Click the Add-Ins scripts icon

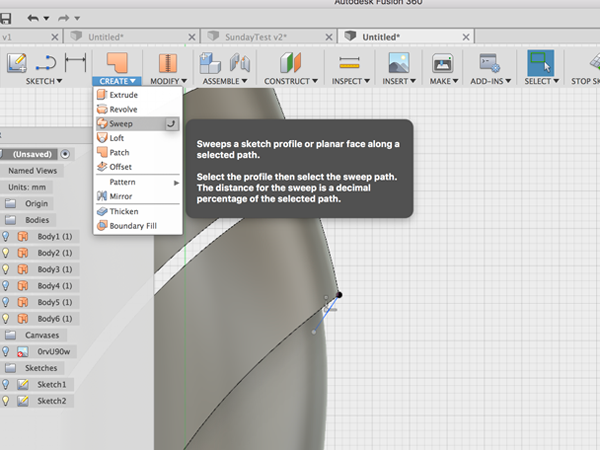pyautogui.click(x=490, y=62)
